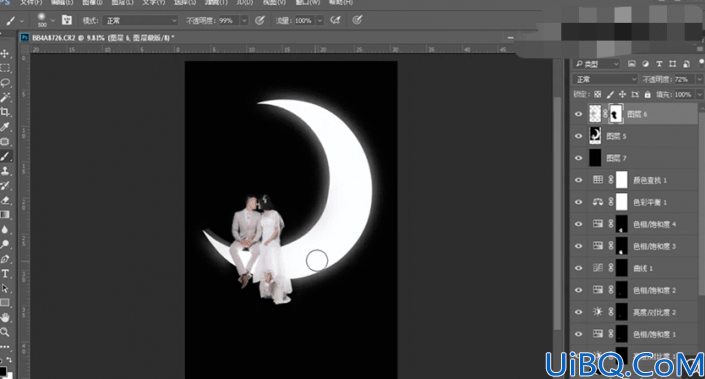The width and height of the screenshot is (705, 379).
Task: Select the Eraser tool
Action: tap(5, 200)
